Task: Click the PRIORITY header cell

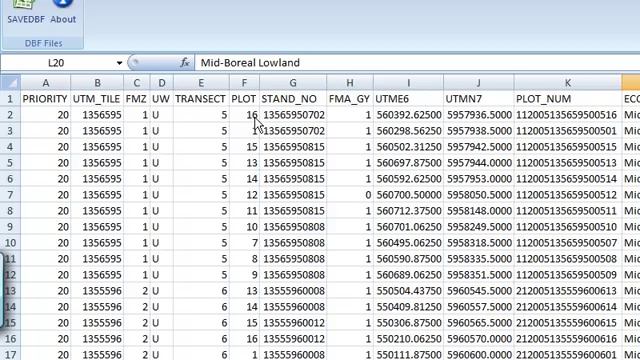Action: click(x=46, y=99)
